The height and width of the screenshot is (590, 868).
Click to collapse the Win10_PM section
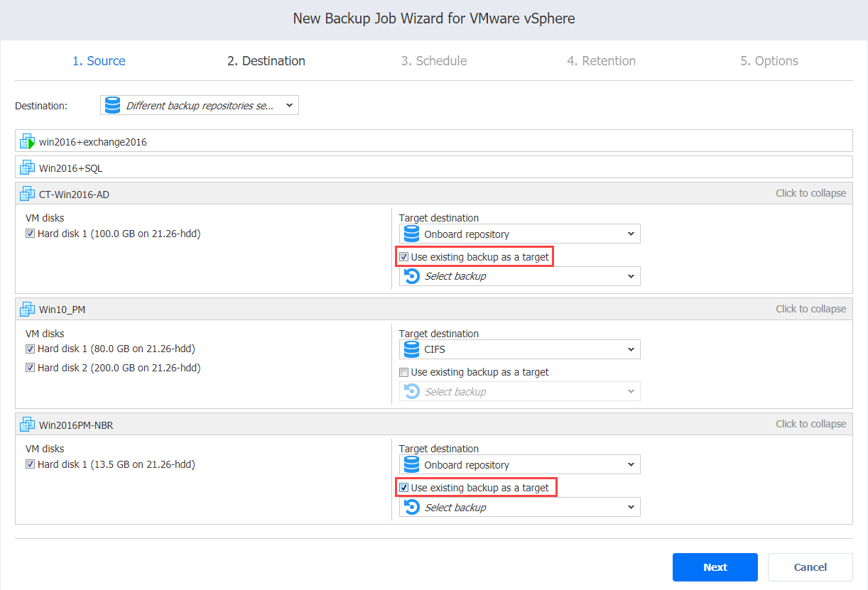coord(811,309)
